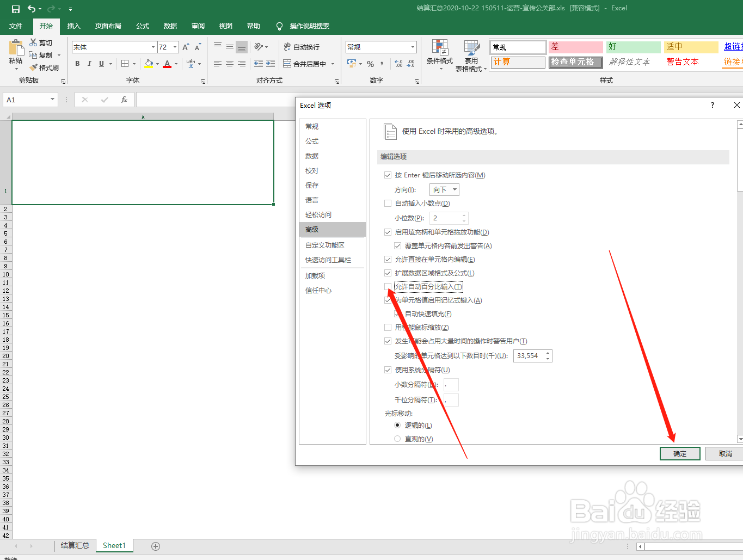The image size is (743, 560).
Task: Click the Save icon in the title bar
Action: tap(16, 9)
